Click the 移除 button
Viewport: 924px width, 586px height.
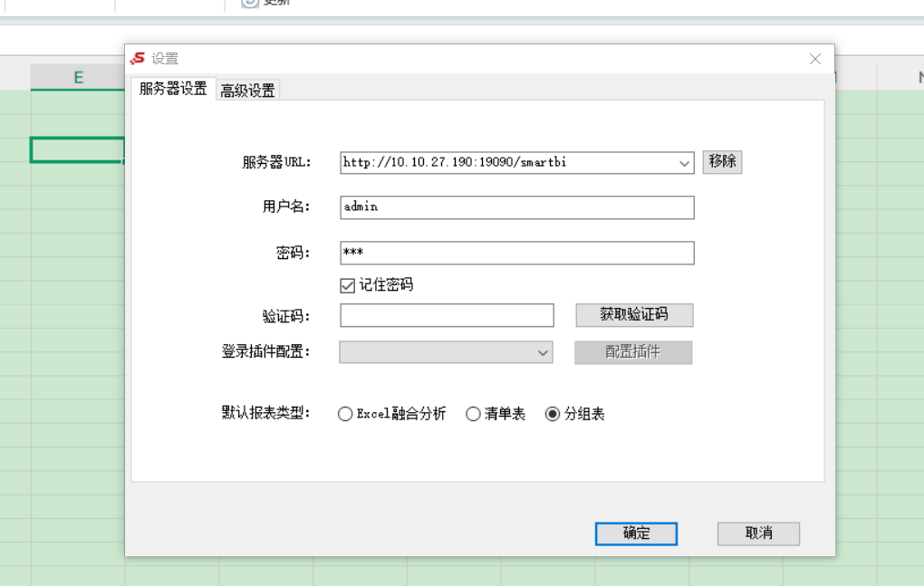(x=722, y=162)
